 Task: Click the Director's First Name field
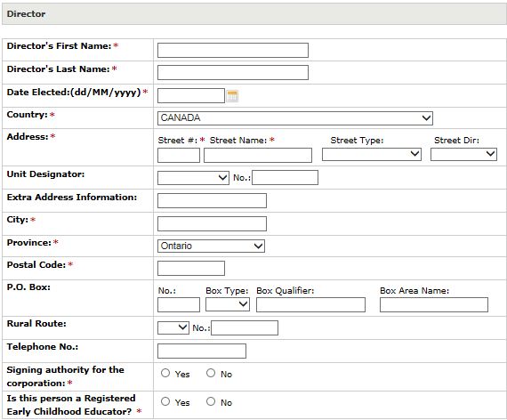pyautogui.click(x=233, y=50)
